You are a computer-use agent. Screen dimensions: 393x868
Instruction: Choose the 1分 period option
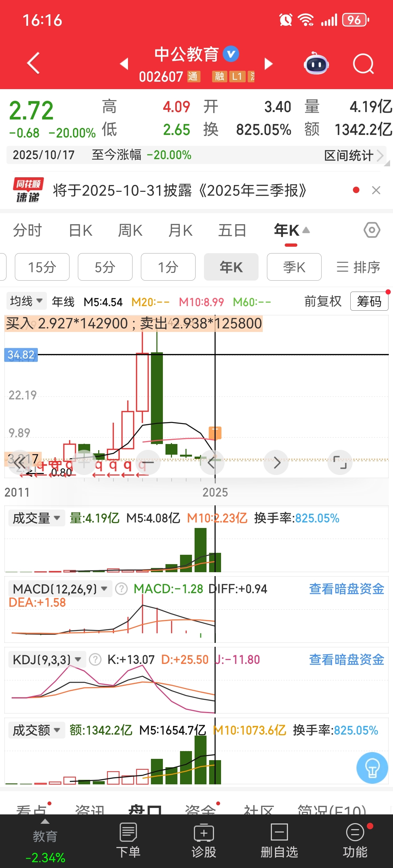click(168, 267)
